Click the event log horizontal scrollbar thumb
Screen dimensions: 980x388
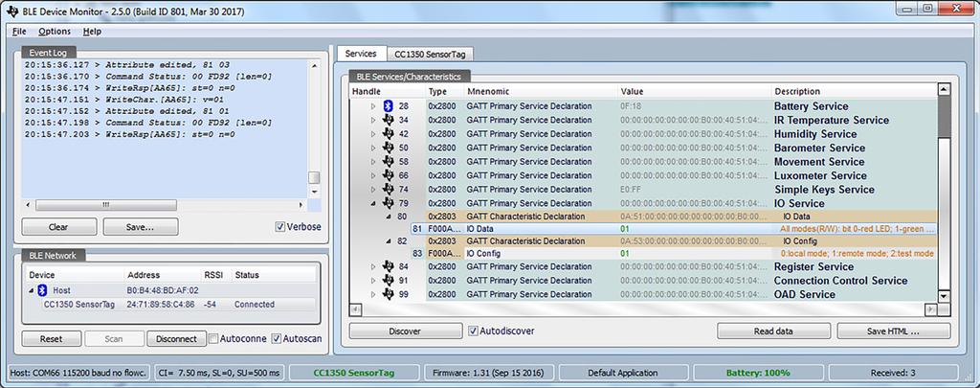pyautogui.click(x=105, y=205)
